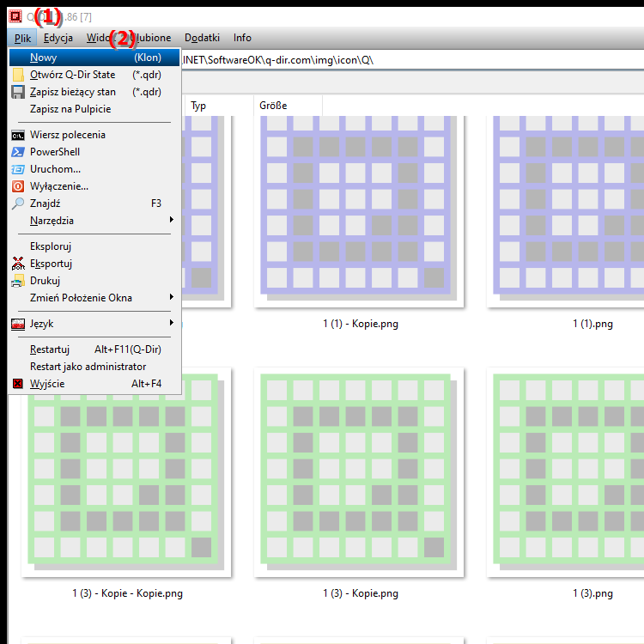
Task: Select Nowy (Klon) menu entry
Action: pos(94,58)
